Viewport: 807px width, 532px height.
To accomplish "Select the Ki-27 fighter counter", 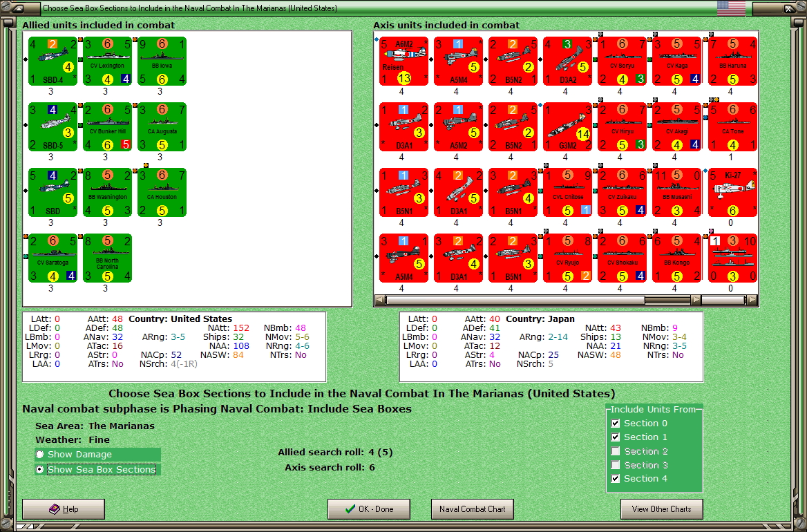I will coord(733,193).
